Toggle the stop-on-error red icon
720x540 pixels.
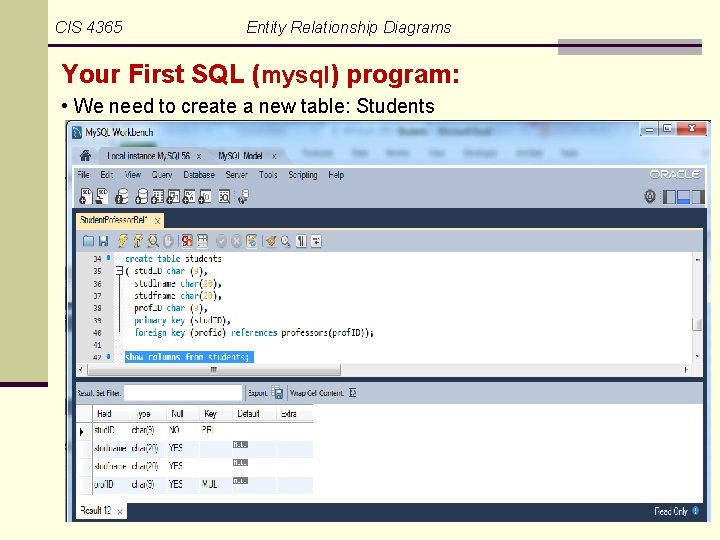[x=187, y=241]
